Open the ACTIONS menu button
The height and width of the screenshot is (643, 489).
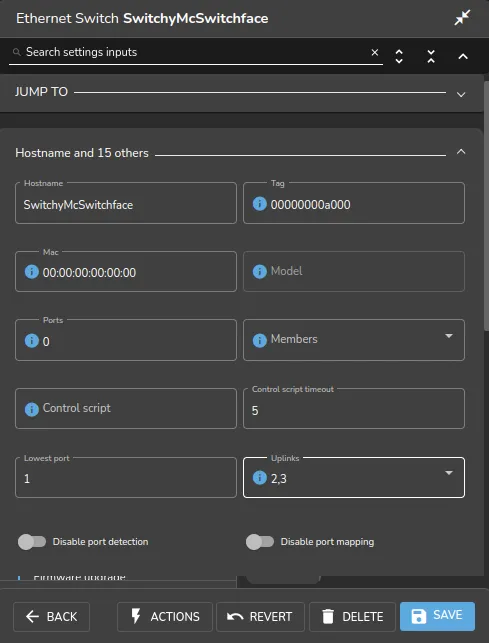click(165, 616)
